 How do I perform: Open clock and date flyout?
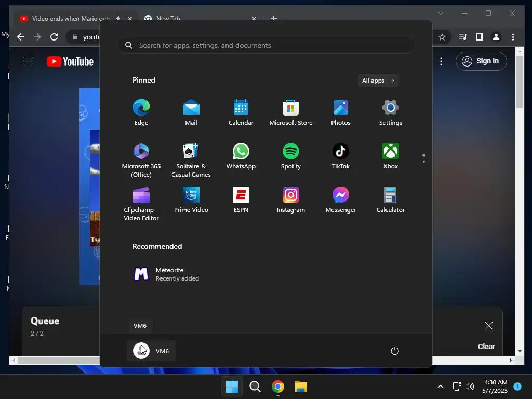(x=495, y=387)
